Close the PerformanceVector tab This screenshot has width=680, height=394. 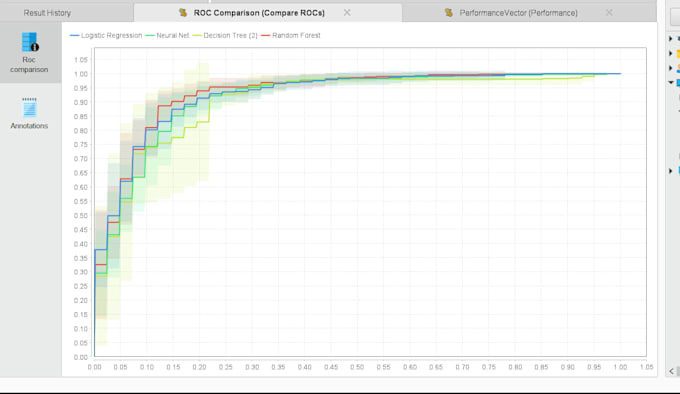609,13
